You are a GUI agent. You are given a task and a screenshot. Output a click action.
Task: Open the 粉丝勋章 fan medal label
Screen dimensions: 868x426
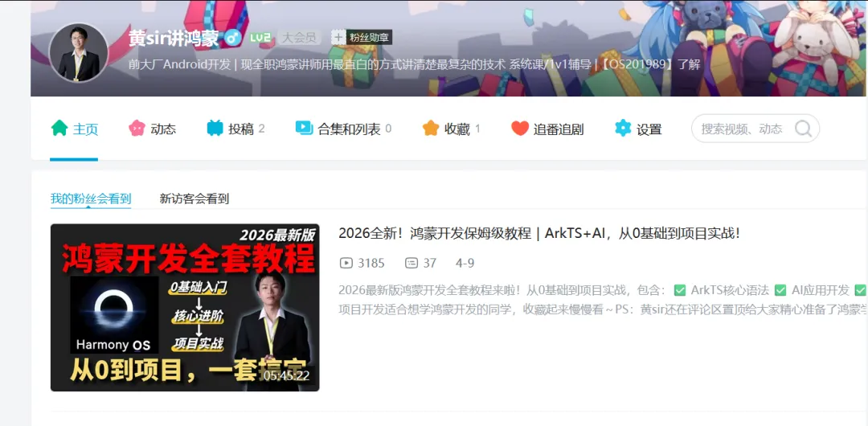(x=369, y=38)
